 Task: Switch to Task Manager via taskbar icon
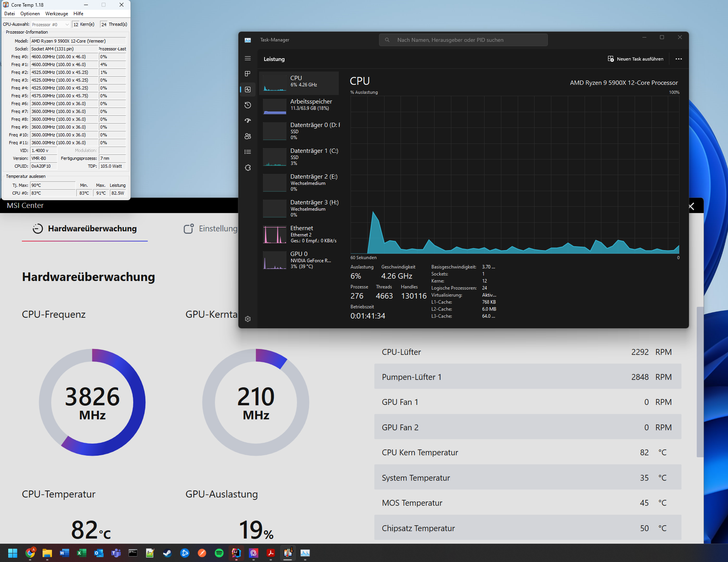click(305, 553)
